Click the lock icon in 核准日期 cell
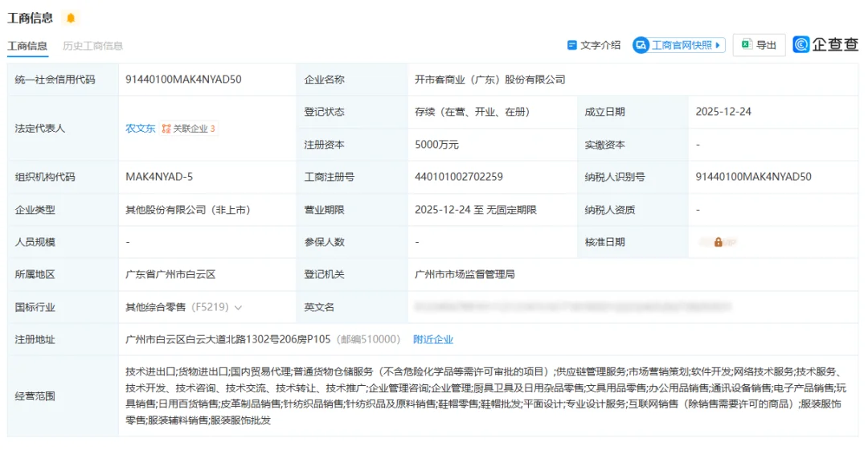 (x=718, y=242)
